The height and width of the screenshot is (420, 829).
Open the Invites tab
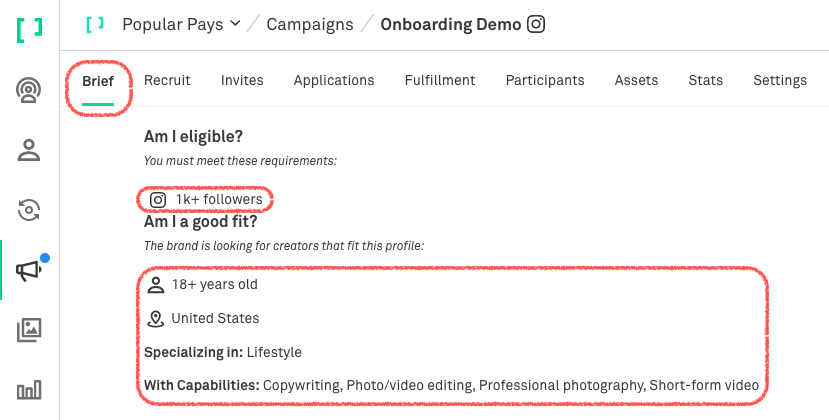[x=242, y=80]
